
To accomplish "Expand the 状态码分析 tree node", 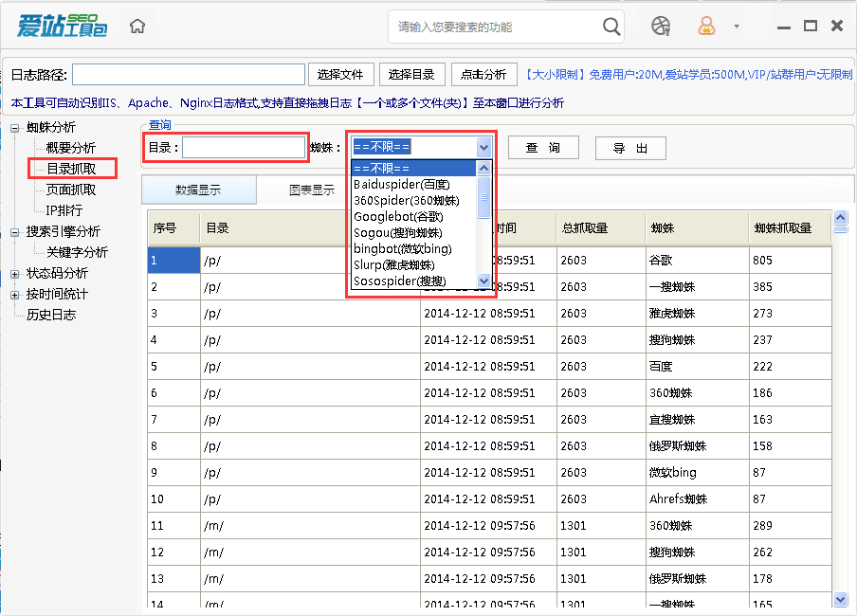I will [15, 274].
